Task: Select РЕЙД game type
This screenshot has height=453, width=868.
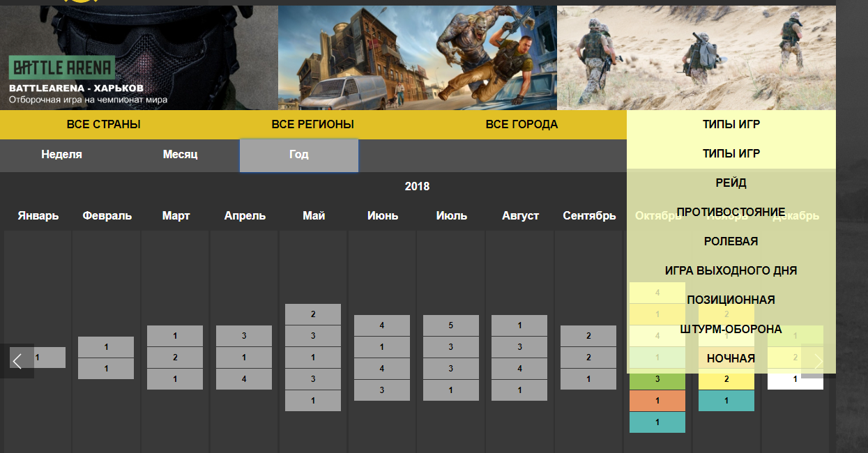Action: coord(731,183)
